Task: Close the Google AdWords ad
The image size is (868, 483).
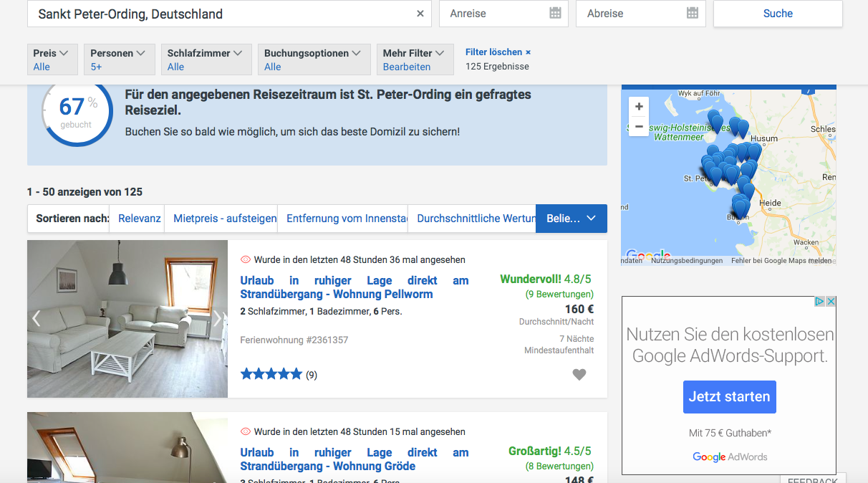Action: (831, 302)
